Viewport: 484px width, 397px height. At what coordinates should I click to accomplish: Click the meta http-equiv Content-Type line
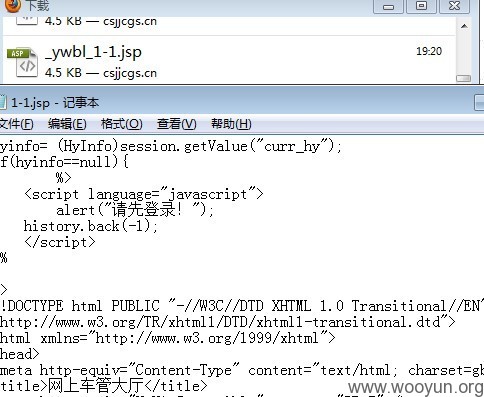(242, 370)
